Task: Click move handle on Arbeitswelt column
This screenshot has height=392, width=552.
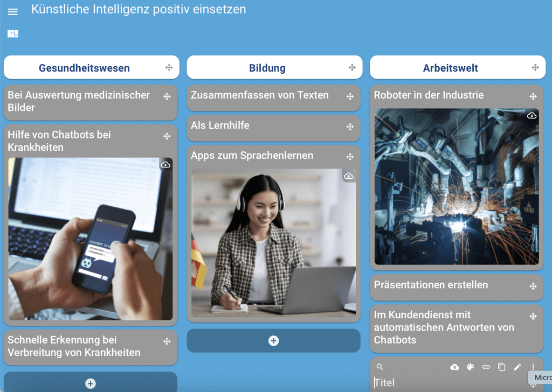Action: point(535,67)
